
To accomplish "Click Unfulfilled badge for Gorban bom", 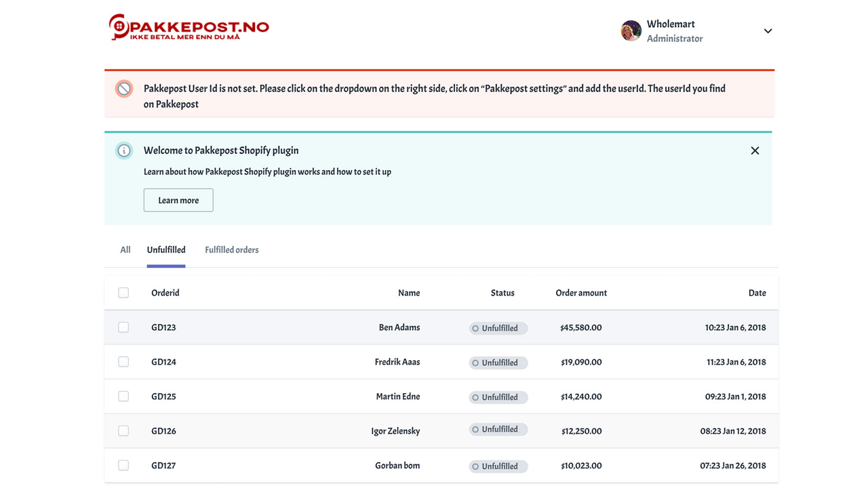I will 498,466.
